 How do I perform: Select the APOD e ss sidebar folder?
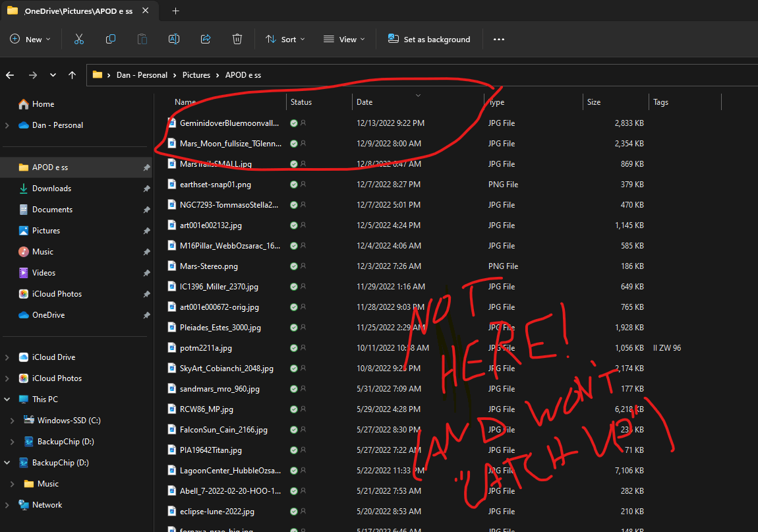[x=77, y=167]
